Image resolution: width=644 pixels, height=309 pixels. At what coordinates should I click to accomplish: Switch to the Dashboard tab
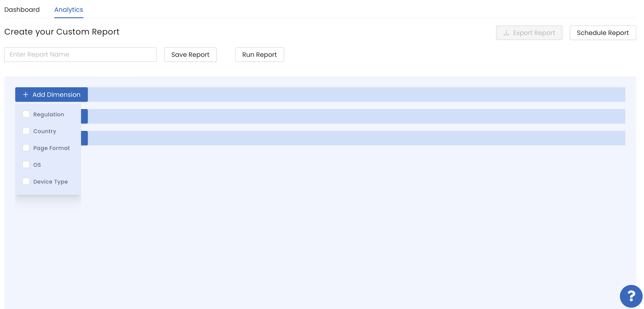click(22, 10)
